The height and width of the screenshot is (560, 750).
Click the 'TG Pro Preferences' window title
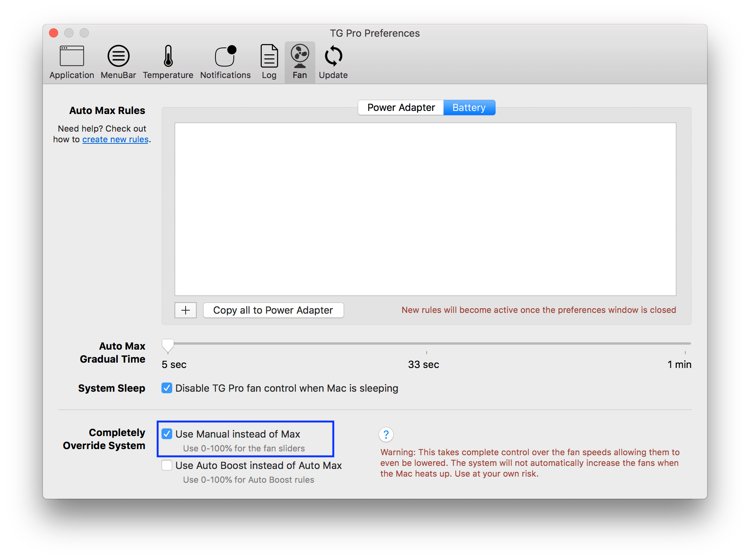point(375,33)
